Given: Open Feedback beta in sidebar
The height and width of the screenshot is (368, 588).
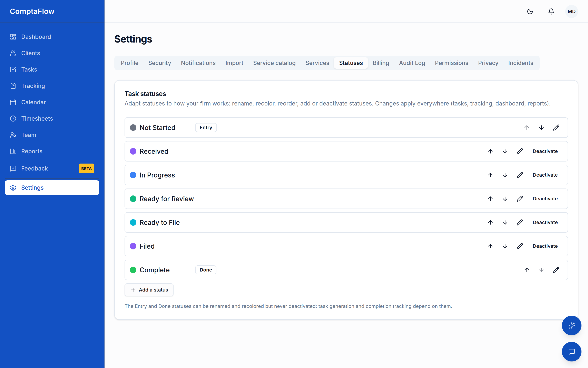Looking at the screenshot, I should click(52, 168).
